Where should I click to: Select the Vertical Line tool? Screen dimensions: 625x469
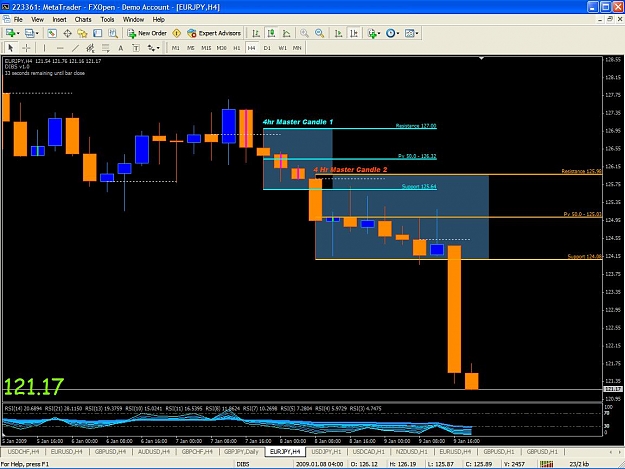[44, 48]
